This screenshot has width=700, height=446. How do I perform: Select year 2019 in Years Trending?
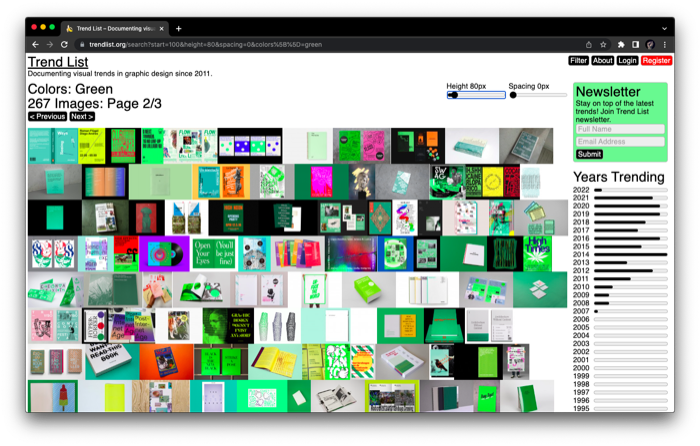point(581,214)
